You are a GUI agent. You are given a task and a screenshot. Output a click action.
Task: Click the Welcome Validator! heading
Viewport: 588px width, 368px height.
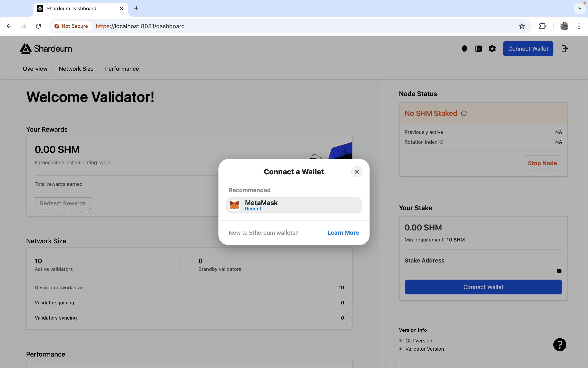90,97
